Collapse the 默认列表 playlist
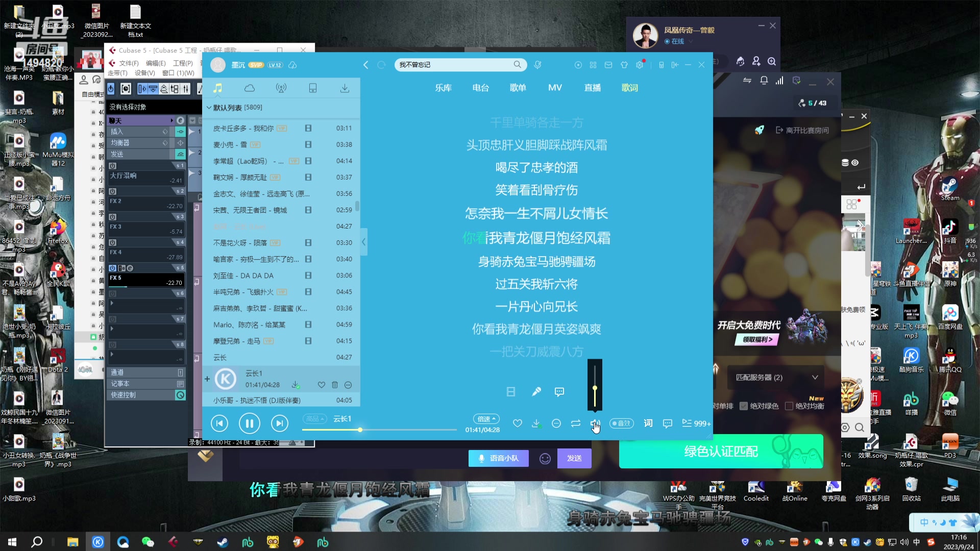 tap(209, 108)
